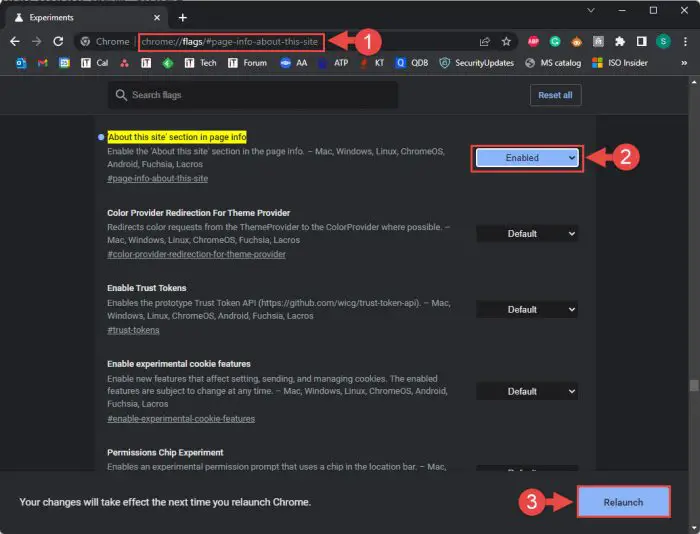The image size is (700, 534).
Task: Click the Relaunch button
Action: tap(623, 501)
